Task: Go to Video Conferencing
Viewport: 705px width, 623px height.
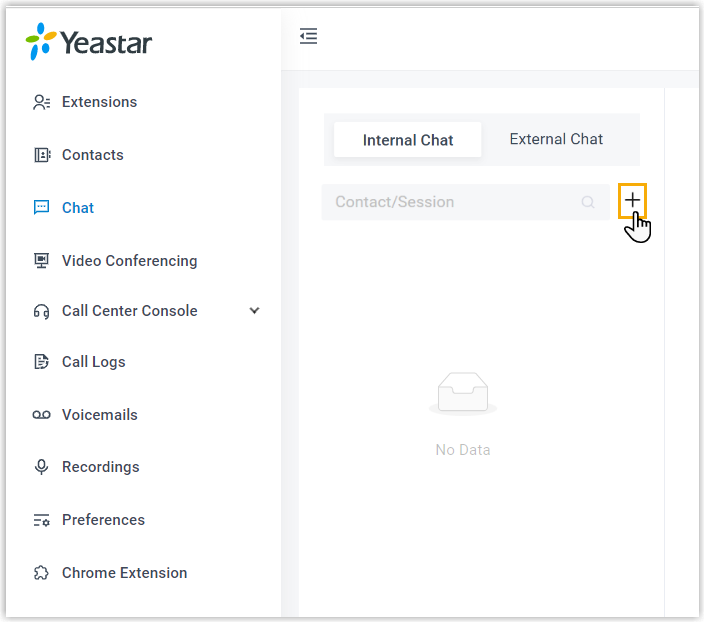Action: pos(129,261)
